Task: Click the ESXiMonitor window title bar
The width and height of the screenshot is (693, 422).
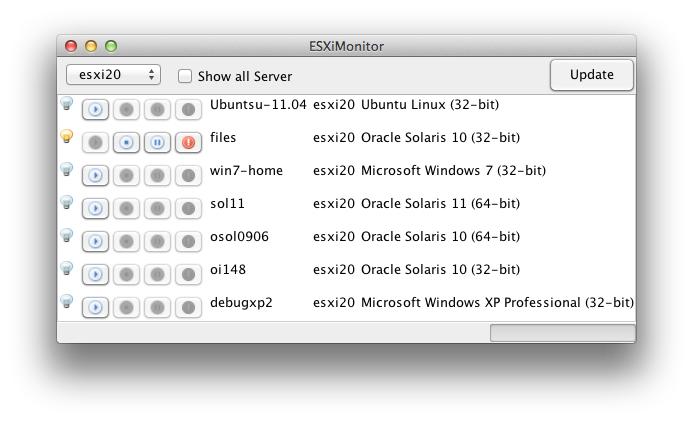Action: pos(346,46)
